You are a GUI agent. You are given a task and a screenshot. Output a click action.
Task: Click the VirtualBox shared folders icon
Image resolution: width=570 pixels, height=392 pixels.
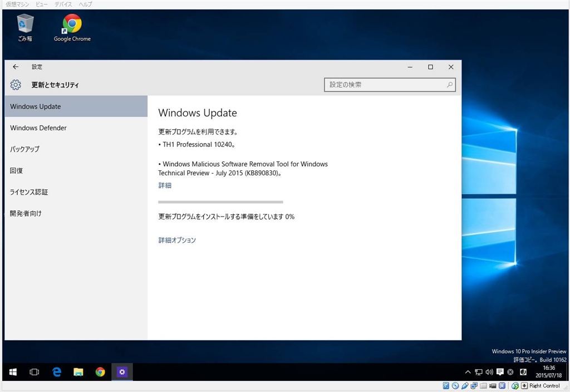click(x=484, y=386)
